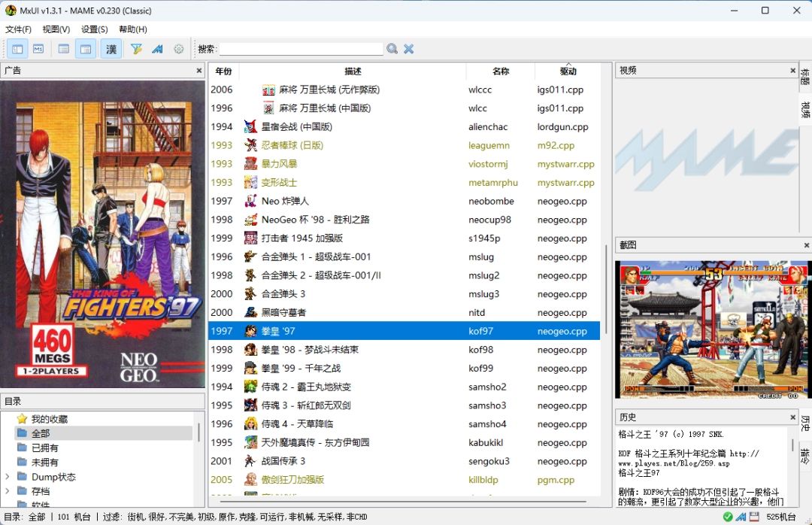Image resolution: width=812 pixels, height=525 pixels.
Task: Select 拳皇'98 row in the game list
Action: (x=338, y=349)
